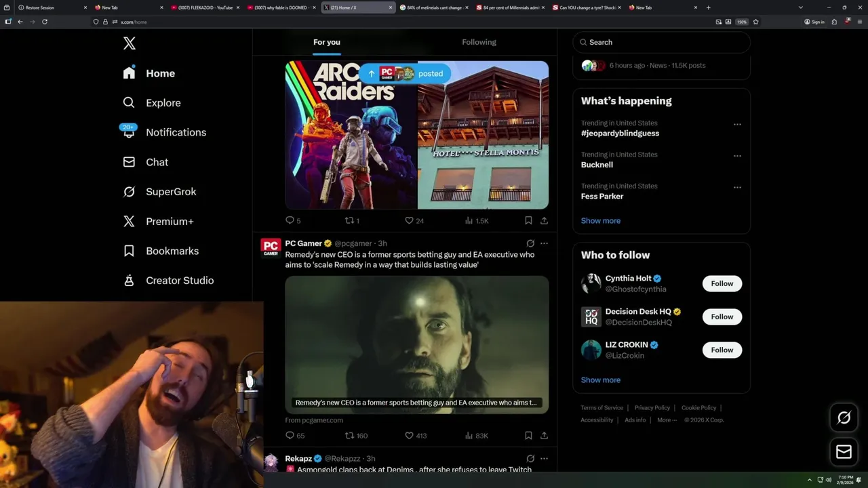Open Creator Studio in the sidebar
868x488 pixels.
point(168,281)
